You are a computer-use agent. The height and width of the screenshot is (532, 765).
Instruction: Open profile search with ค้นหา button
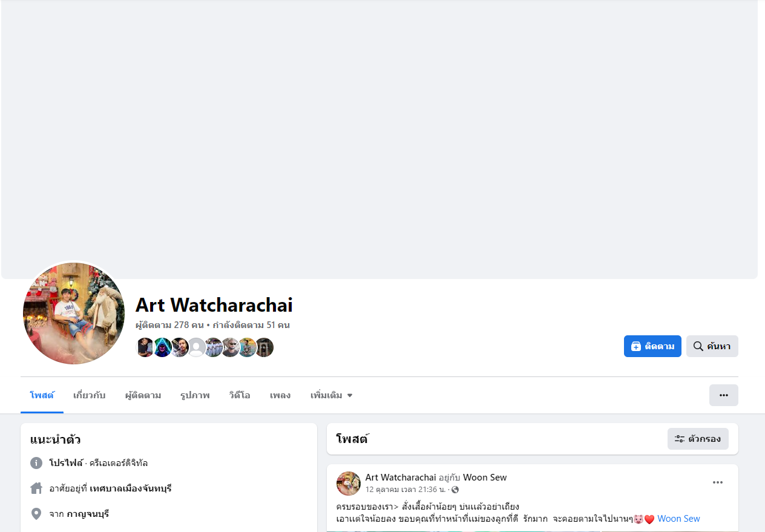coord(712,346)
